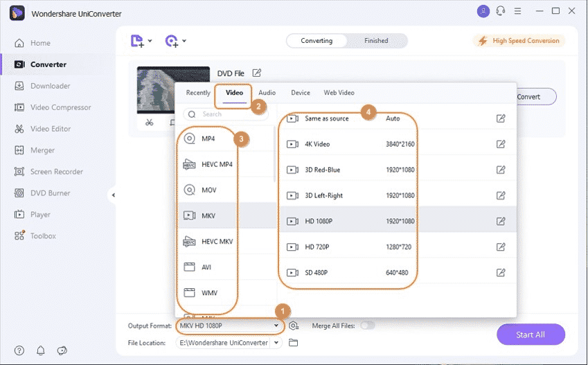Edit the 4K Video preset
The height and width of the screenshot is (365, 588).
[501, 144]
